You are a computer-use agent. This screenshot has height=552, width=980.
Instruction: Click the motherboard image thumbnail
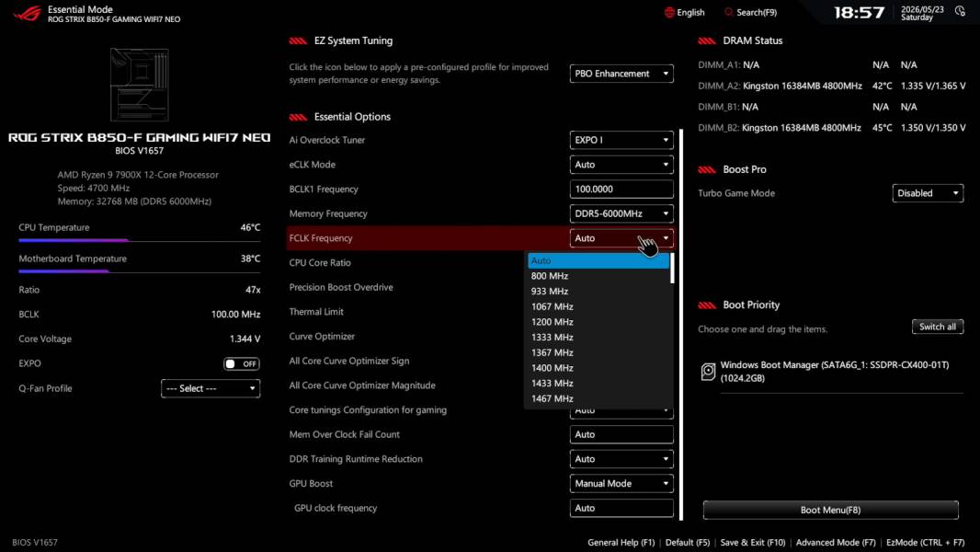pyautogui.click(x=140, y=85)
